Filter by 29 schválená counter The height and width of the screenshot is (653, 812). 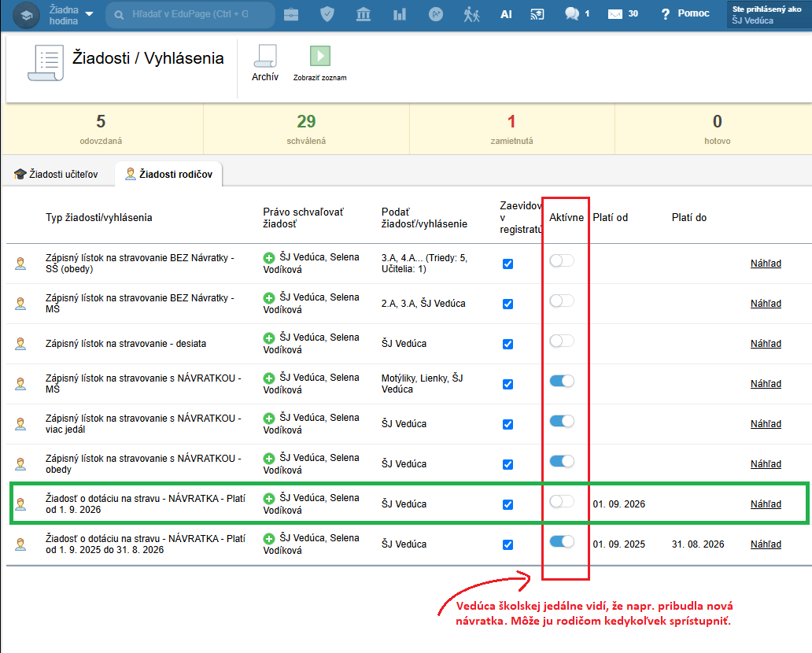click(x=306, y=129)
